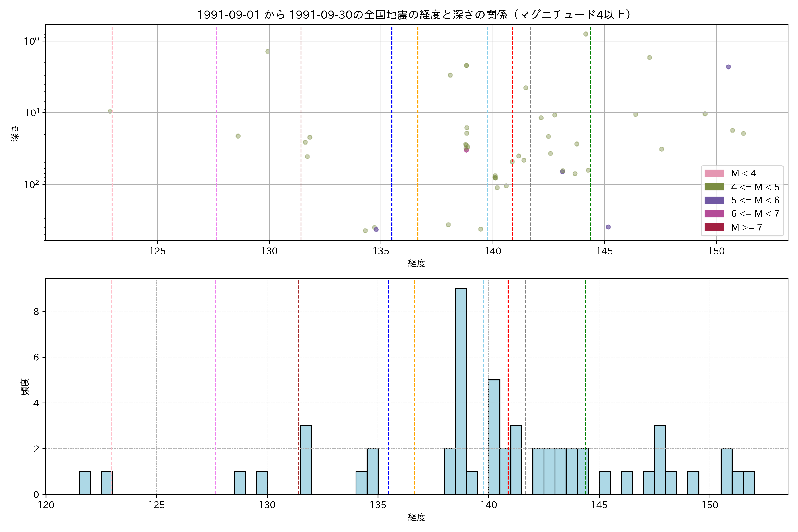Click the 経度 x-axis label under the scatter plot
The image size is (798, 532).
tap(416, 263)
